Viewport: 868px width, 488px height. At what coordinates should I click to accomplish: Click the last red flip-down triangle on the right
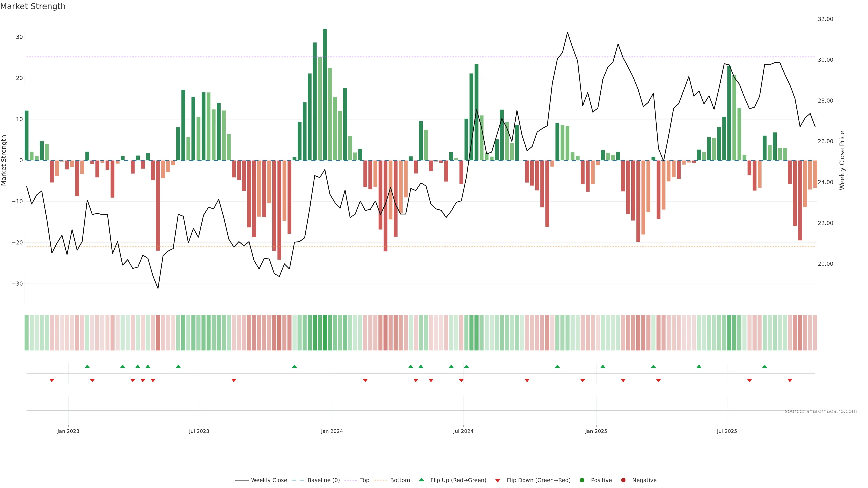click(790, 380)
